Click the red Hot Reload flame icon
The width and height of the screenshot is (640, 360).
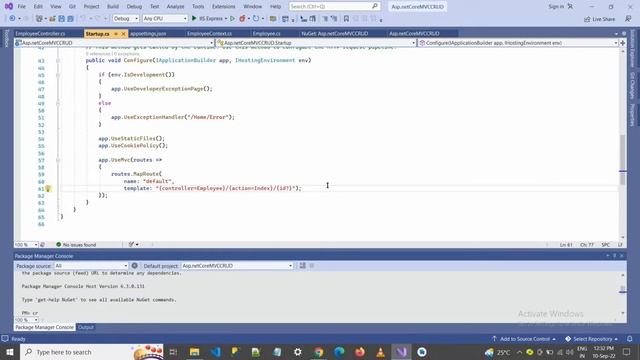point(242,18)
